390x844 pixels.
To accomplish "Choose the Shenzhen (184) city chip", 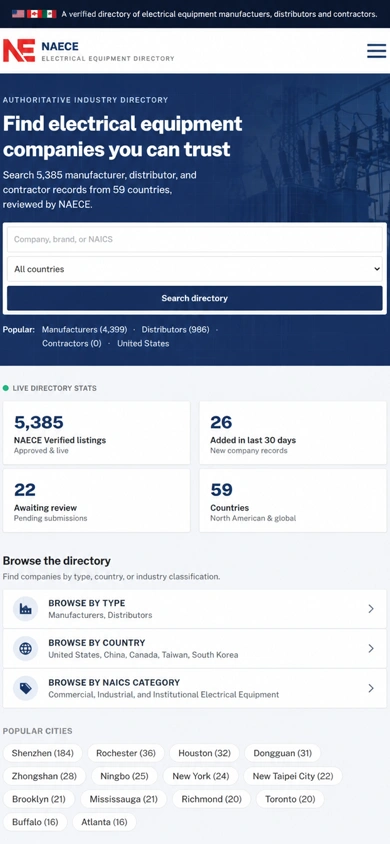I will pos(42,753).
